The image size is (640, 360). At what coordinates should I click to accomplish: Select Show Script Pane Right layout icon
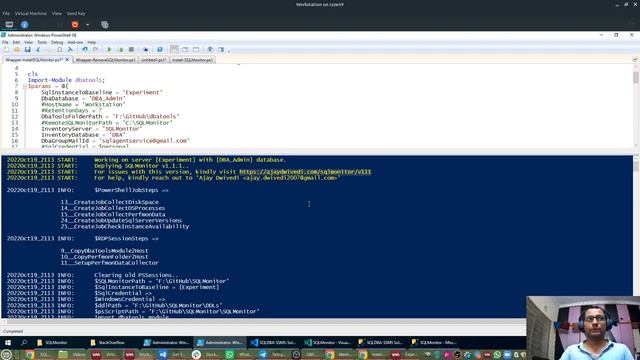click(x=185, y=49)
